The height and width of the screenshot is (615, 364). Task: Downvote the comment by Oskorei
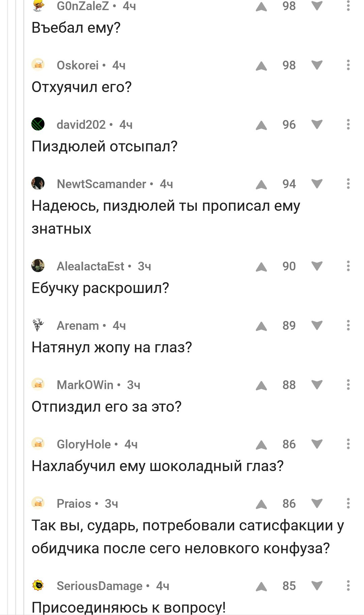317,65
